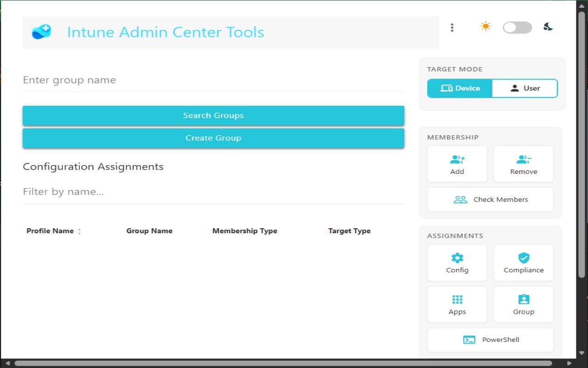Toggle the light/dark theme switch

point(517,28)
